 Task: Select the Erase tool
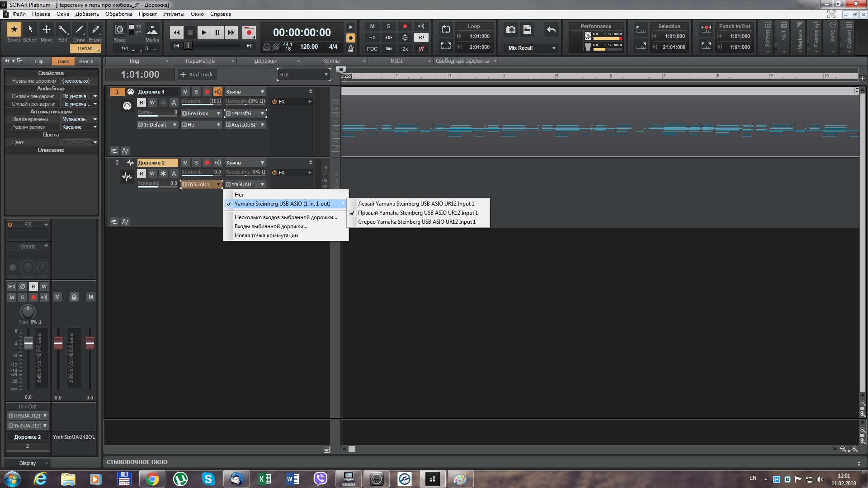[95, 30]
